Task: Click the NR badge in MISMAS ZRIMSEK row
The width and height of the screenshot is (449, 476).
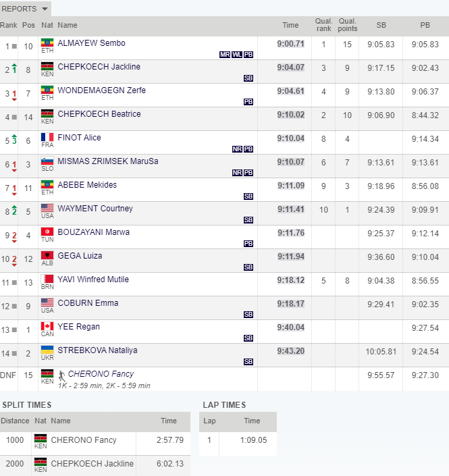Action: point(237,173)
